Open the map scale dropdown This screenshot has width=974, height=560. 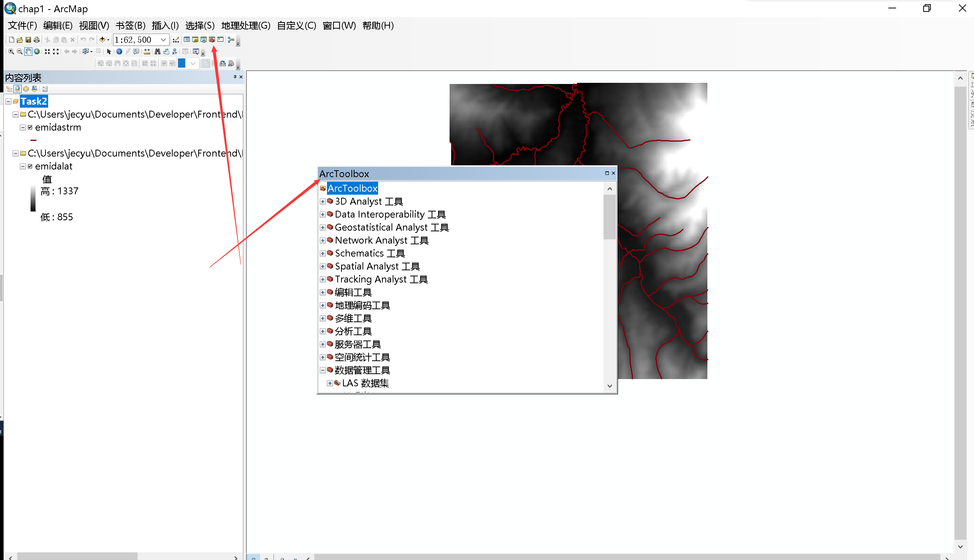(163, 40)
